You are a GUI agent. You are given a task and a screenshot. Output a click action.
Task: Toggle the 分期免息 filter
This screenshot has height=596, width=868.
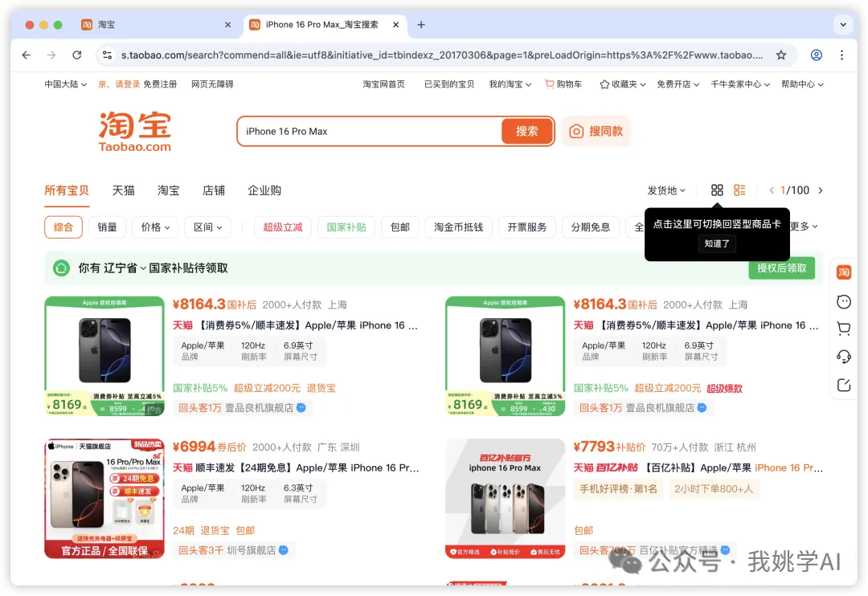coord(591,227)
